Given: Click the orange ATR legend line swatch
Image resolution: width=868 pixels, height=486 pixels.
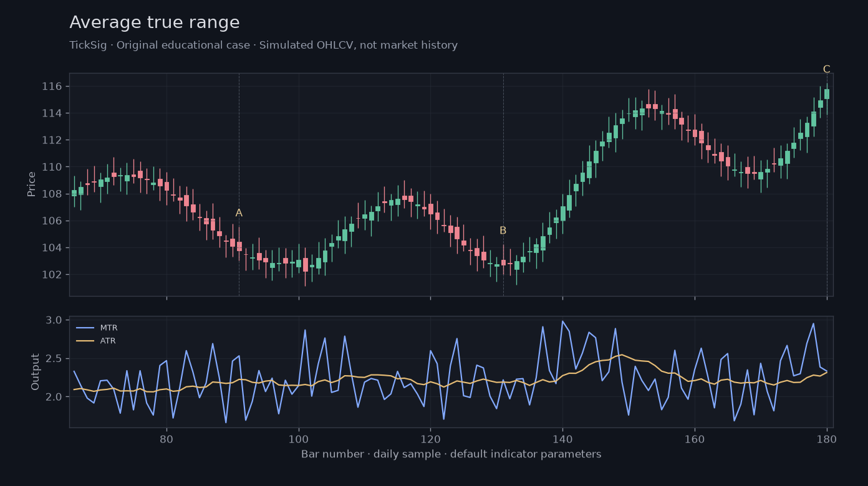Looking at the screenshot, I should coord(85,341).
